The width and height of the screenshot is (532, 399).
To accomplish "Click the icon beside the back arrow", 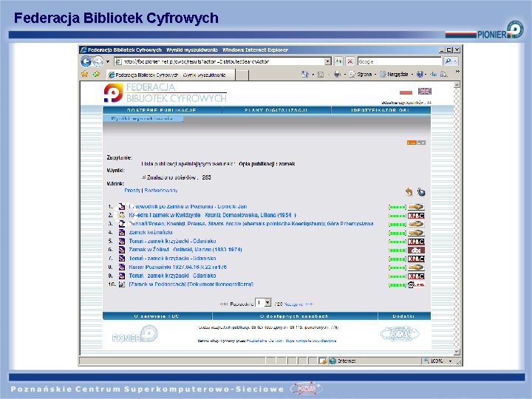I will [421, 191].
